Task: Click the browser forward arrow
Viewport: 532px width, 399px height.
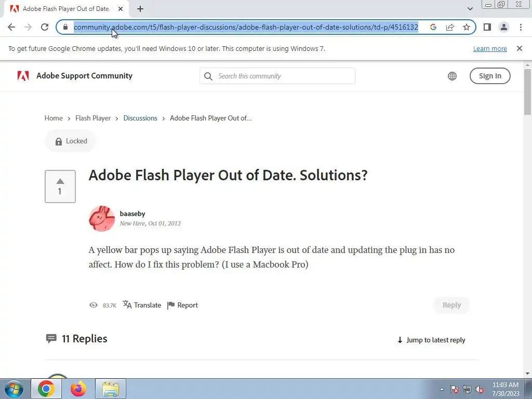Action: click(x=28, y=27)
